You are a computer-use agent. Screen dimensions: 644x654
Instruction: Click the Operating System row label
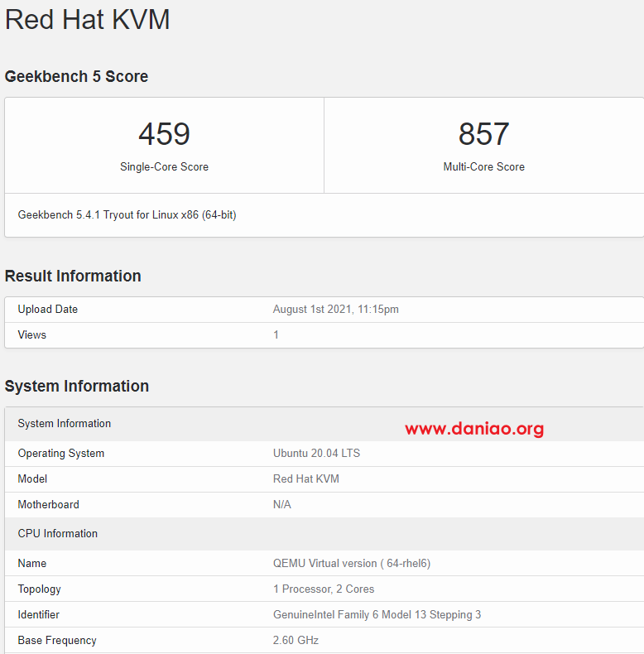(61, 454)
